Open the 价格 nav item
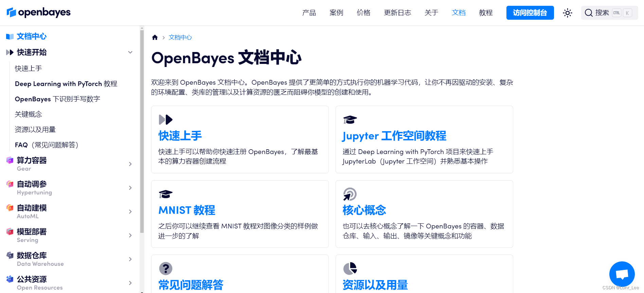Viewport: 644px width, 293px height. pos(363,13)
